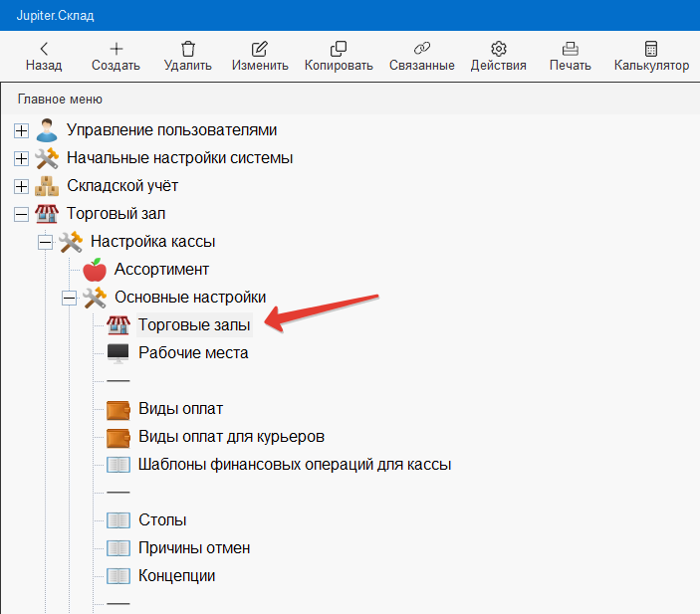The image size is (700, 614).
Task: Select Виды оплат для курьеров
Action: [231, 436]
